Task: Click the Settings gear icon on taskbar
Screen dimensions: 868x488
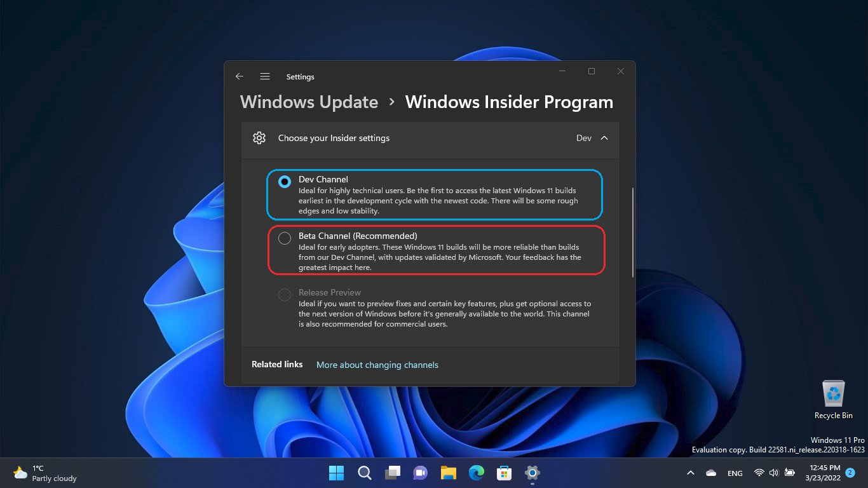Action: click(x=532, y=473)
